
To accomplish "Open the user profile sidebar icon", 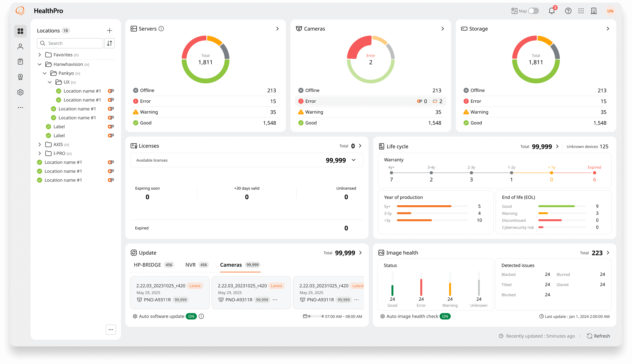I will (20, 47).
